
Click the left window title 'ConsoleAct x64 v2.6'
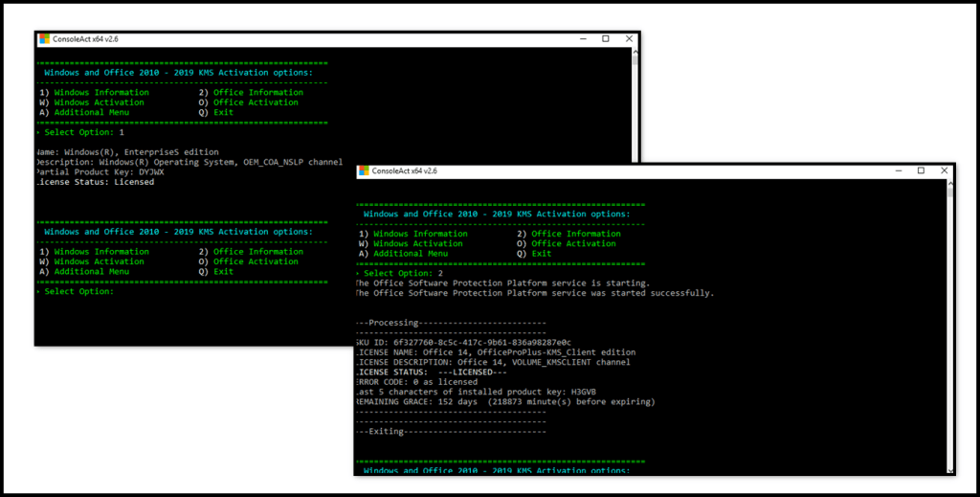click(x=85, y=38)
